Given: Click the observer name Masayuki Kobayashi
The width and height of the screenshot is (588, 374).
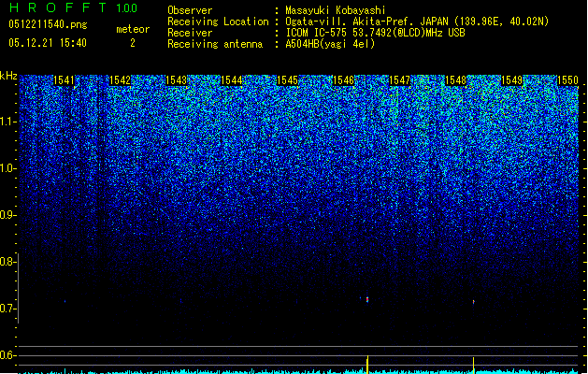Looking at the screenshot, I should coord(336,10).
